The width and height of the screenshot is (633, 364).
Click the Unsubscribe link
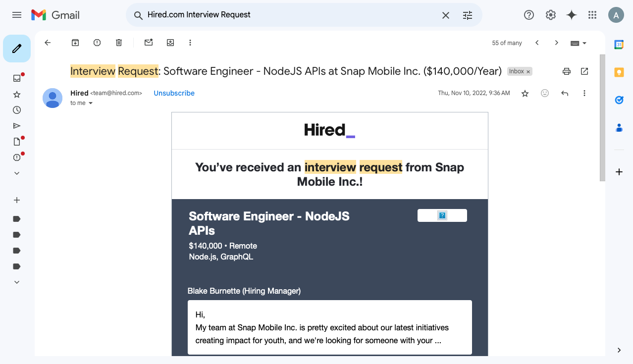point(173,93)
